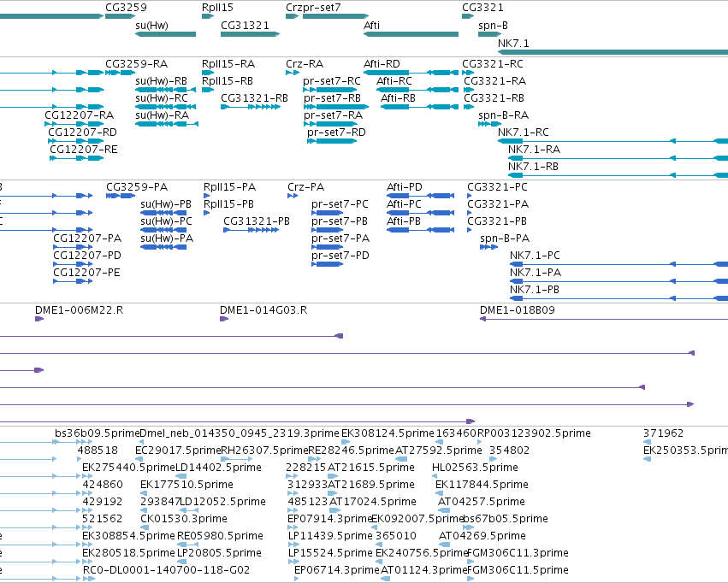The height and width of the screenshot is (583, 728).
Task: Select transcript pr-set7-RC
Action: 329,90
